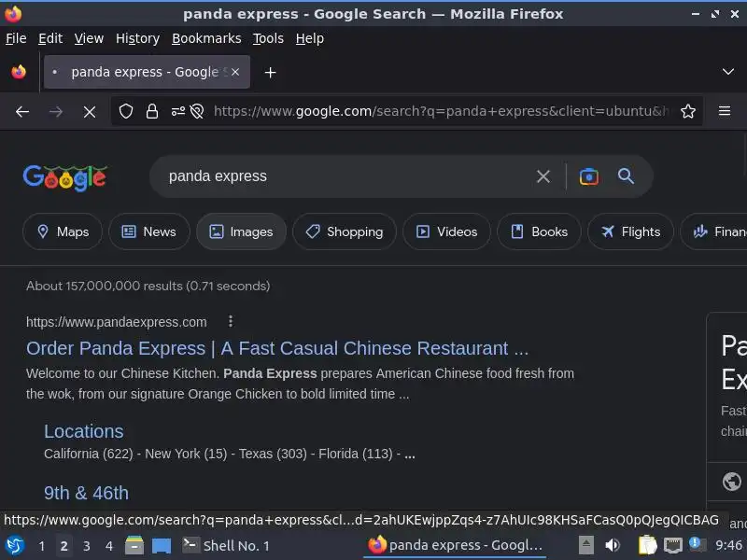The image size is (747, 560).
Task: Bookmark this page with the star
Action: click(688, 111)
